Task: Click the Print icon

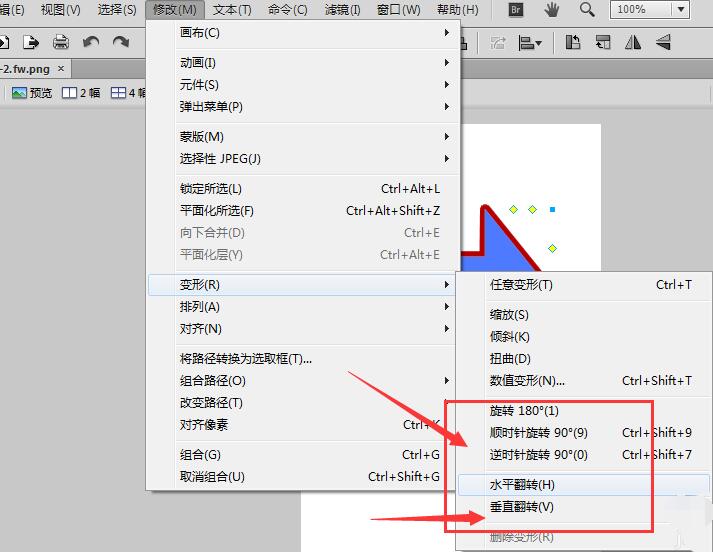Action: pos(60,43)
